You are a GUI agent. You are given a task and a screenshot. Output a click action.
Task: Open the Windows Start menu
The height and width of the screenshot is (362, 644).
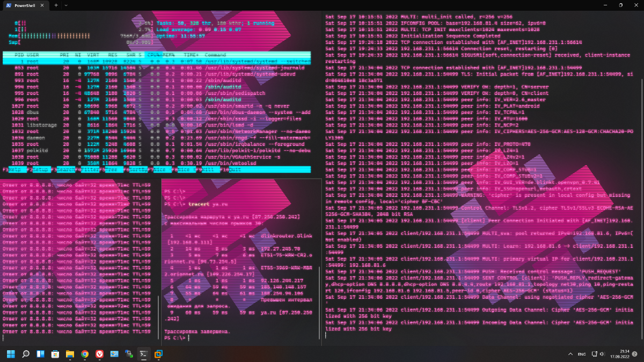(11, 354)
